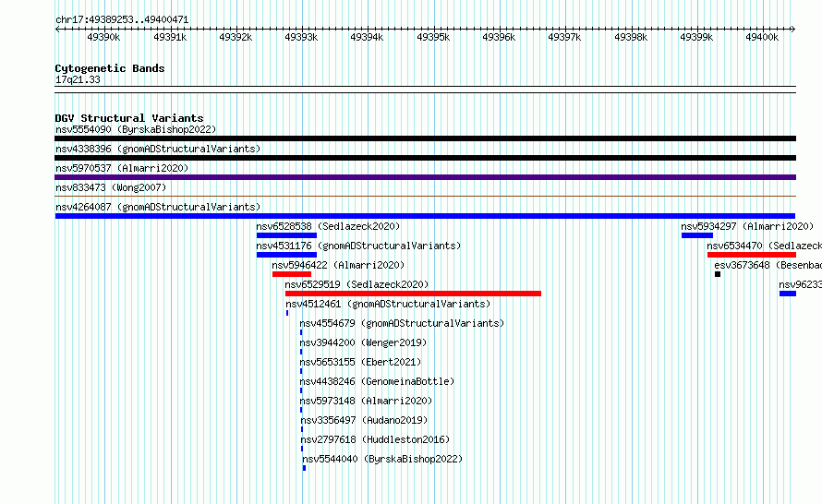
Task: Click the nsv5554090 (ByrskaBishop2022) label
Action: 136,129
